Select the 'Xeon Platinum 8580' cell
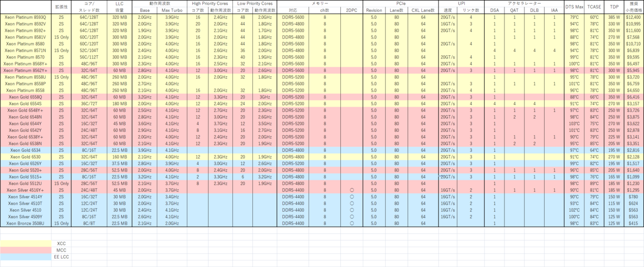 (x=25, y=43)
